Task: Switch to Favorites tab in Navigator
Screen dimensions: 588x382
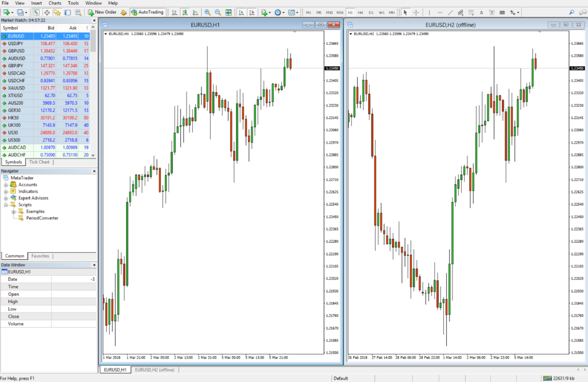Action: (40, 256)
